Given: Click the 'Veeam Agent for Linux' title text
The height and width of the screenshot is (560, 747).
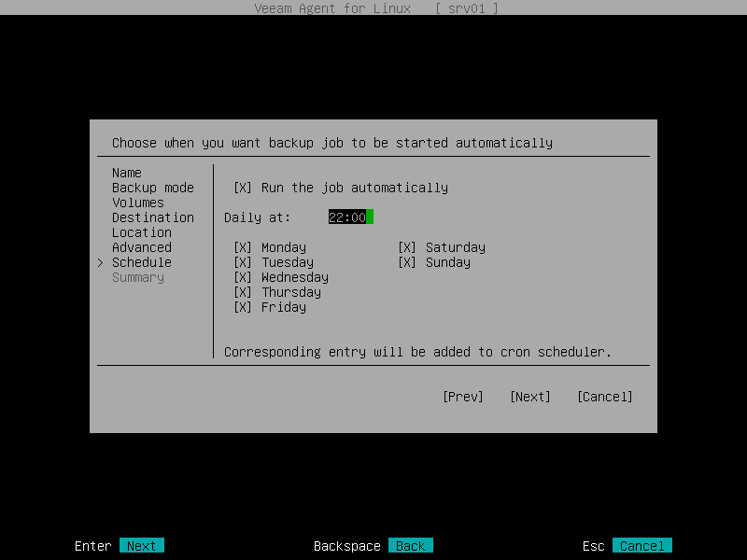Looking at the screenshot, I should click(x=332, y=8).
